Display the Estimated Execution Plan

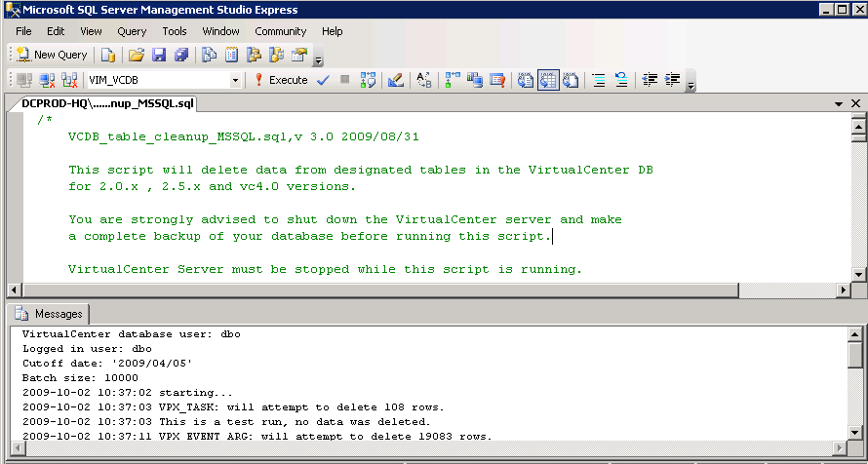368,80
